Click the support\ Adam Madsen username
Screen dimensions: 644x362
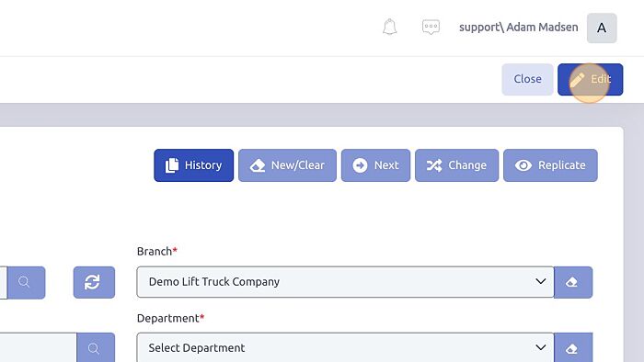pos(518,27)
